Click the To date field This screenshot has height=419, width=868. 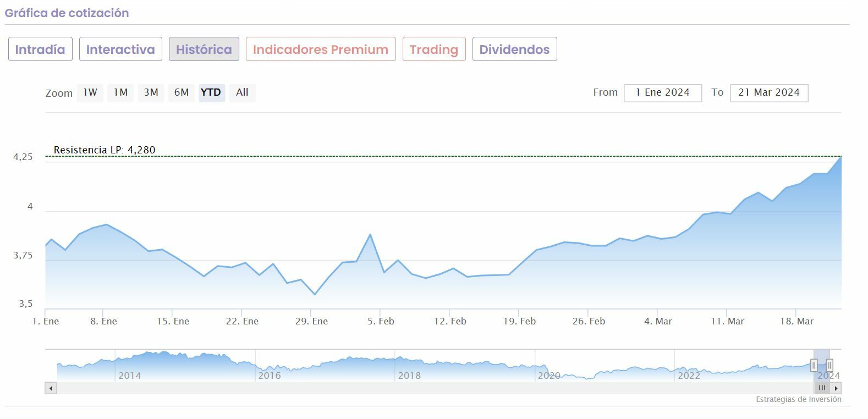[x=769, y=93]
